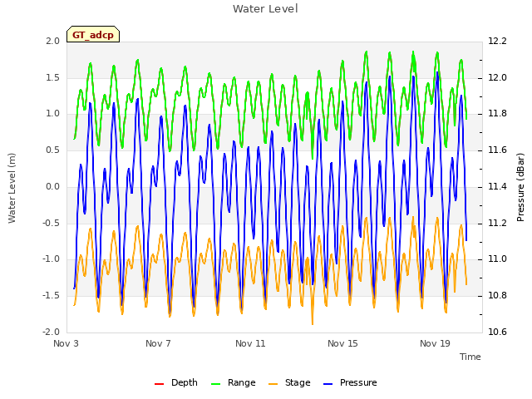
Task: Toggle the Pressure legend entry
Action: (x=350, y=382)
